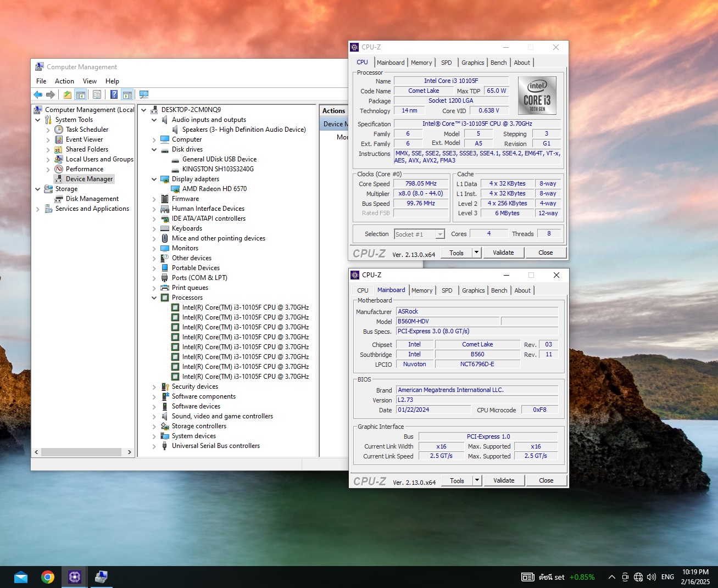Click the Properties toolbar icon
This screenshot has height=588, width=718.
click(97, 94)
